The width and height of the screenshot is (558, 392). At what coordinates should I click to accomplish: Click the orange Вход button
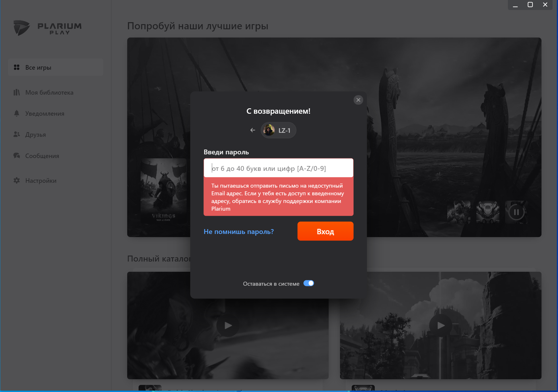pyautogui.click(x=326, y=231)
